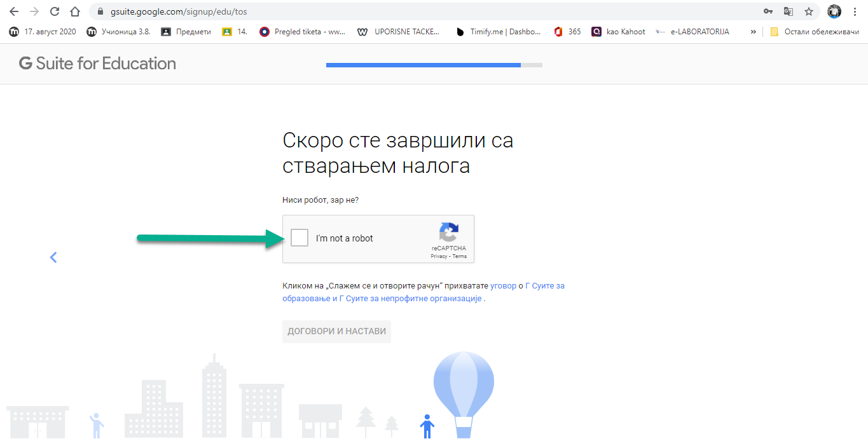868x441 pixels.
Task: Click the address bar URL field
Action: pyautogui.click(x=420, y=11)
